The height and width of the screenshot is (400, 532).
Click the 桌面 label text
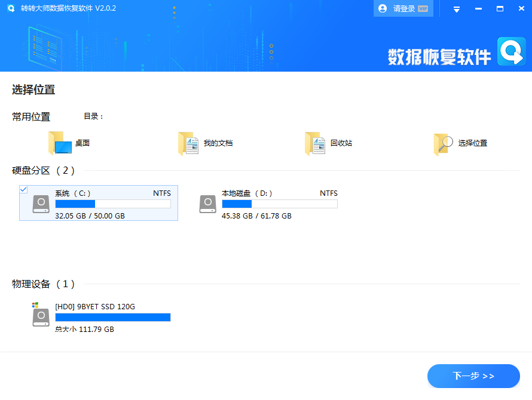(x=82, y=143)
